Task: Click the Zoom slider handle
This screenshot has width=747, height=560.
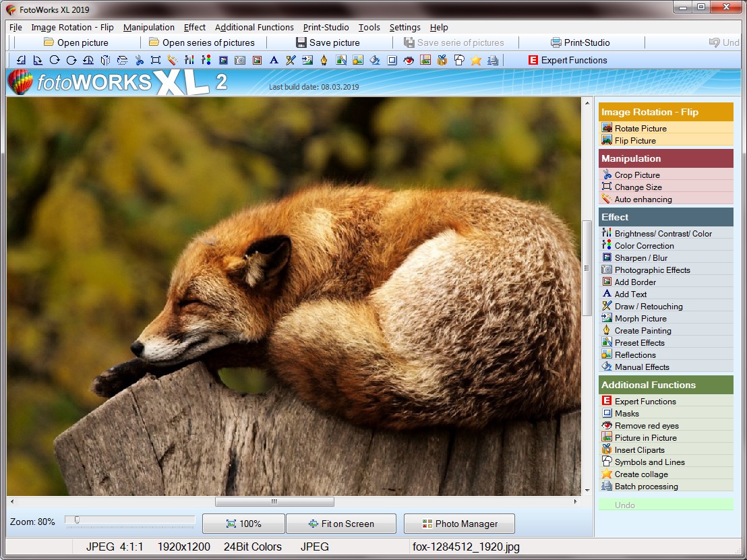Action: coord(77,520)
